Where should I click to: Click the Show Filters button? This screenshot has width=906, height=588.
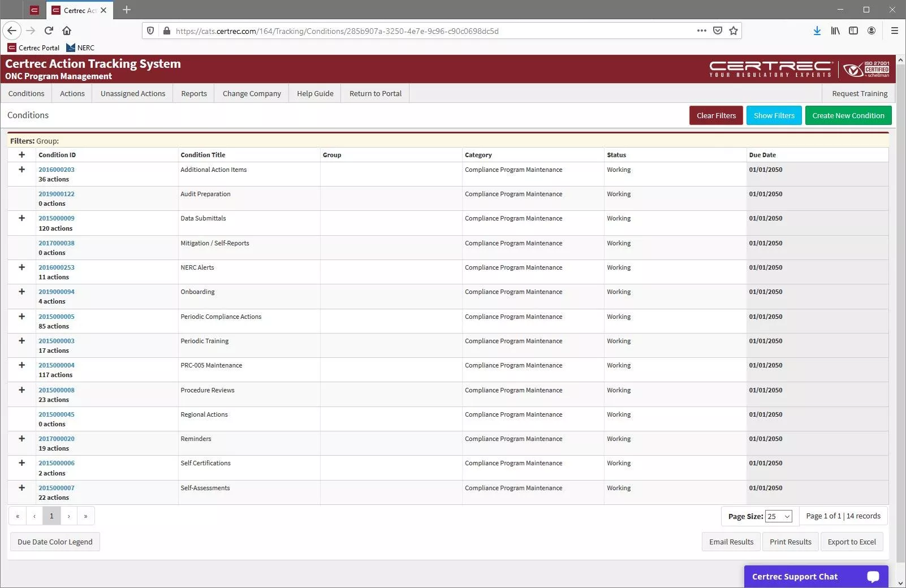(774, 115)
